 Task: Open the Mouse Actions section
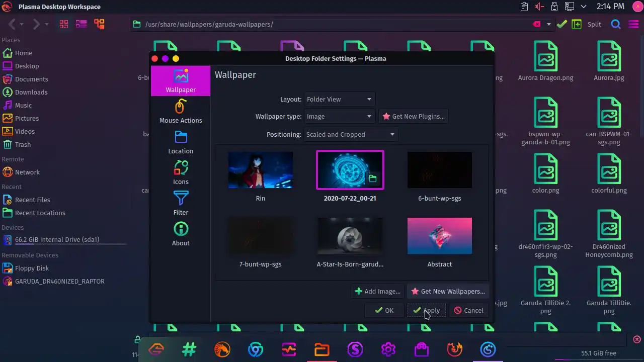(x=181, y=112)
